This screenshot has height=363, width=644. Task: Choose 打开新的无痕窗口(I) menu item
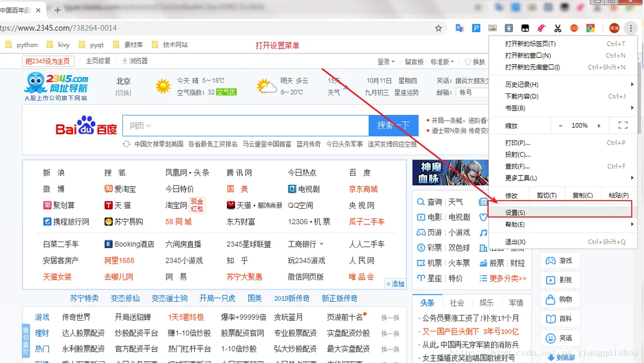pos(563,67)
